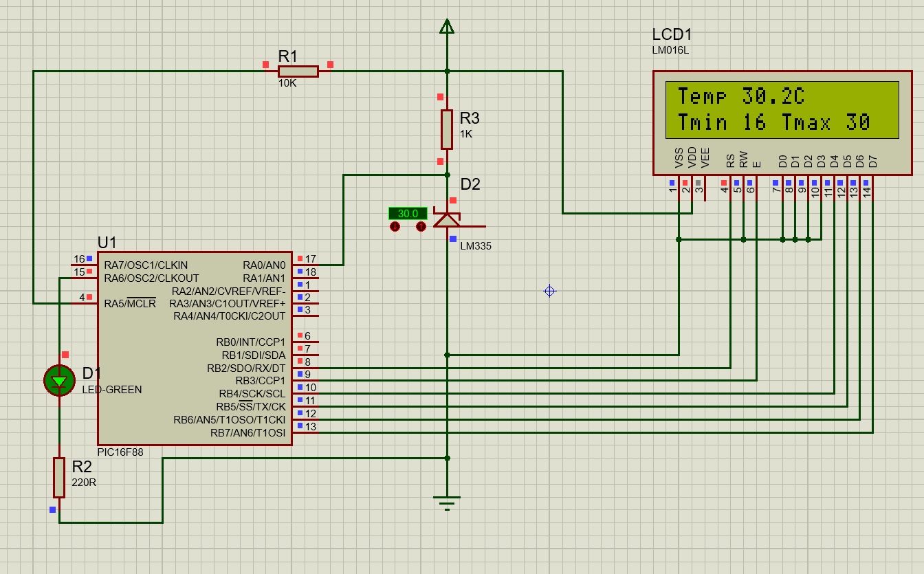Screen dimensions: 924x574
Task: Click the ground terminal symbol
Action: pos(447,503)
